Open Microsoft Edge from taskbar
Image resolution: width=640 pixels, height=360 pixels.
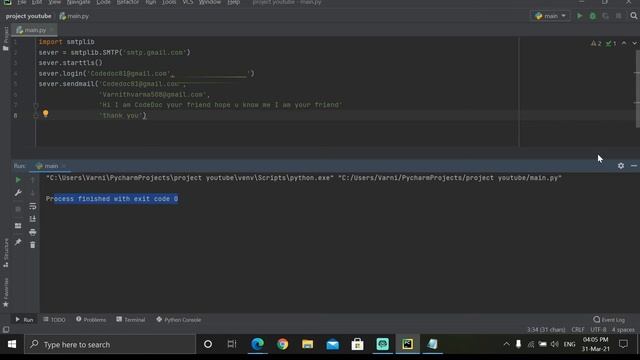pos(258,344)
